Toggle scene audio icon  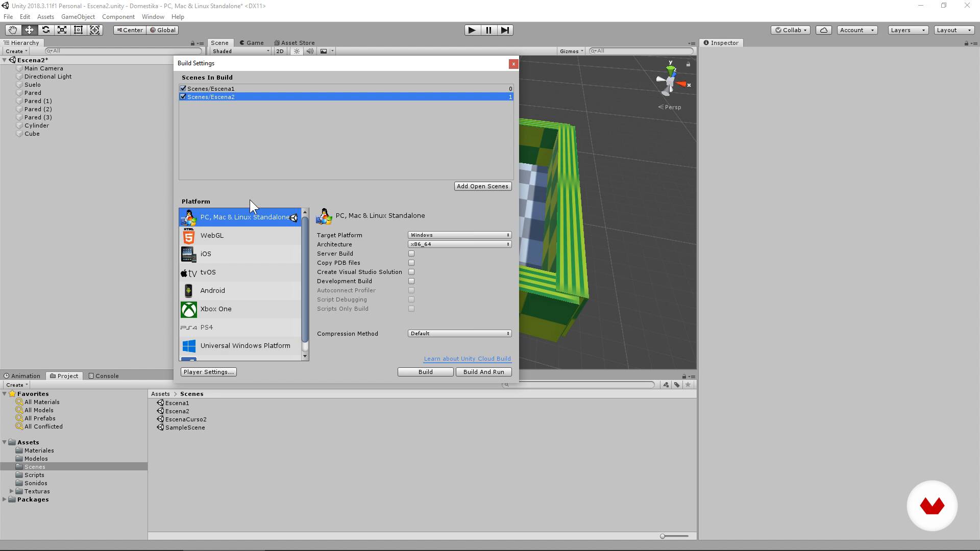pyautogui.click(x=310, y=51)
